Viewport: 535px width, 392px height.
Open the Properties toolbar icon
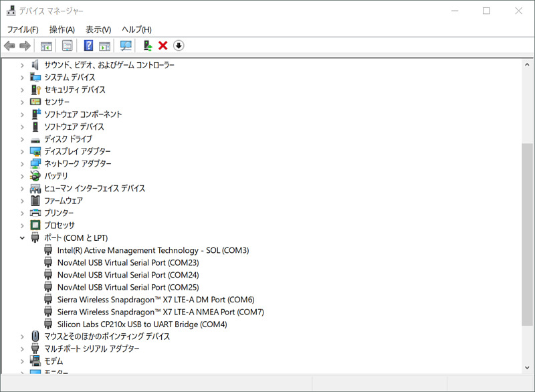coord(68,45)
